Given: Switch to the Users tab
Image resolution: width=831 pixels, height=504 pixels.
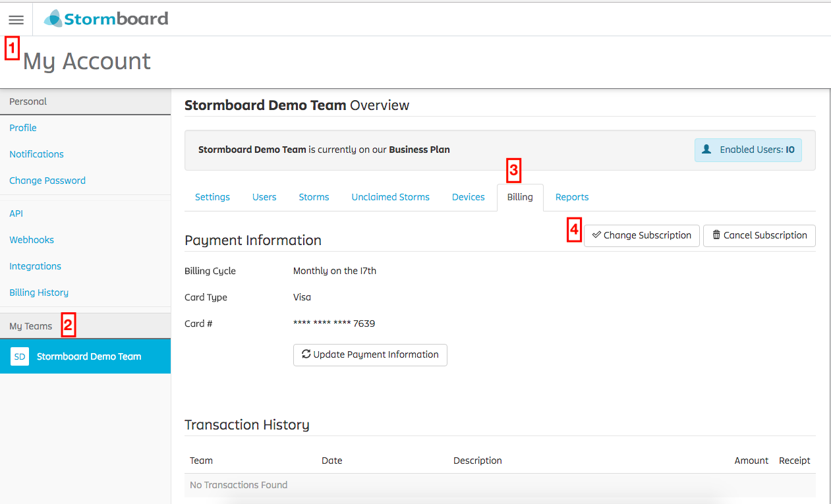Looking at the screenshot, I should (x=264, y=197).
